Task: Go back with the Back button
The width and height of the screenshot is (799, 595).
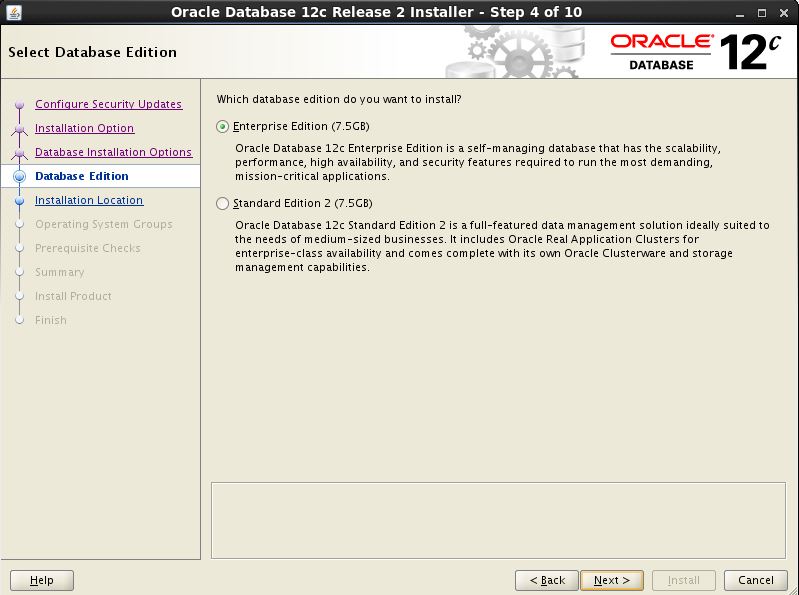Action: click(x=547, y=580)
